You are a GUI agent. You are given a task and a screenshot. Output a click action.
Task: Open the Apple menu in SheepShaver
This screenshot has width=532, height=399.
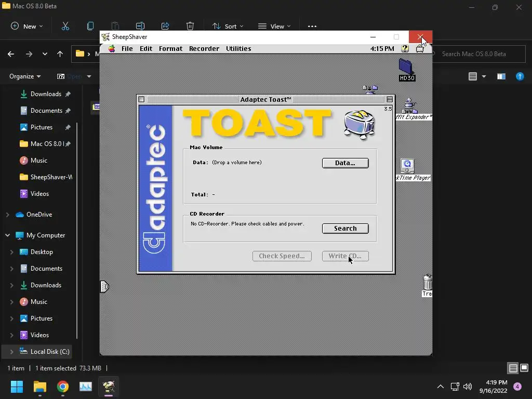[112, 49]
